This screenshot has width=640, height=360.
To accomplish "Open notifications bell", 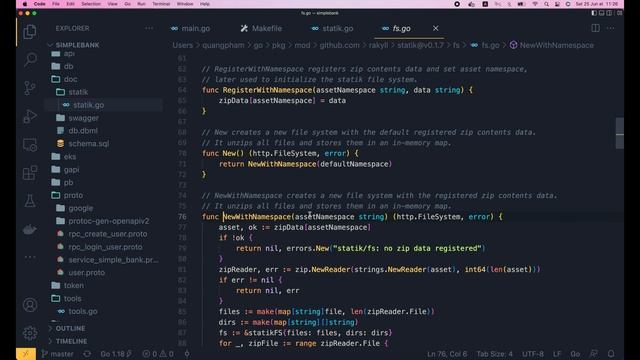I will click(x=611, y=354).
